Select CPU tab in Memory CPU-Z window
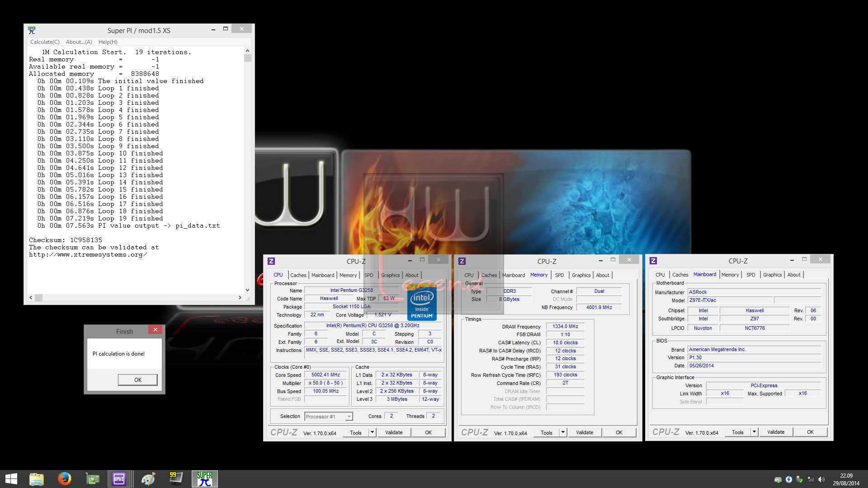The image size is (868, 488). (469, 275)
